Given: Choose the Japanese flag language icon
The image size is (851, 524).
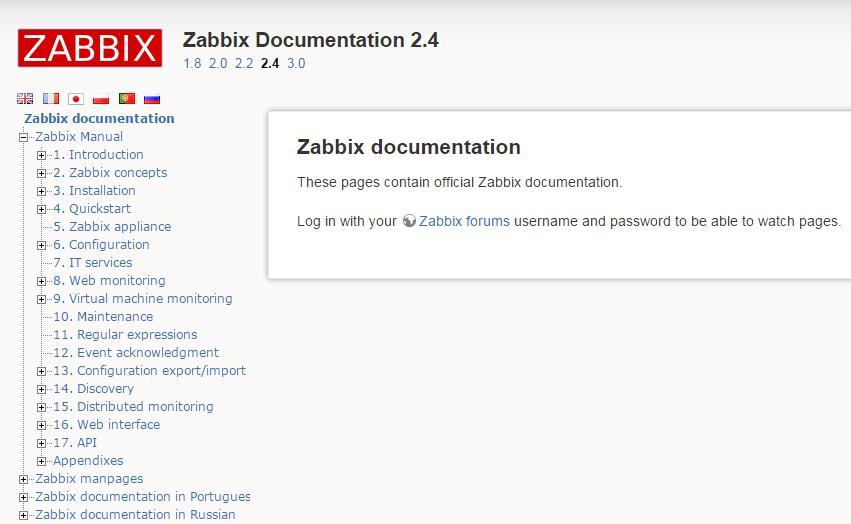Looking at the screenshot, I should [76, 98].
